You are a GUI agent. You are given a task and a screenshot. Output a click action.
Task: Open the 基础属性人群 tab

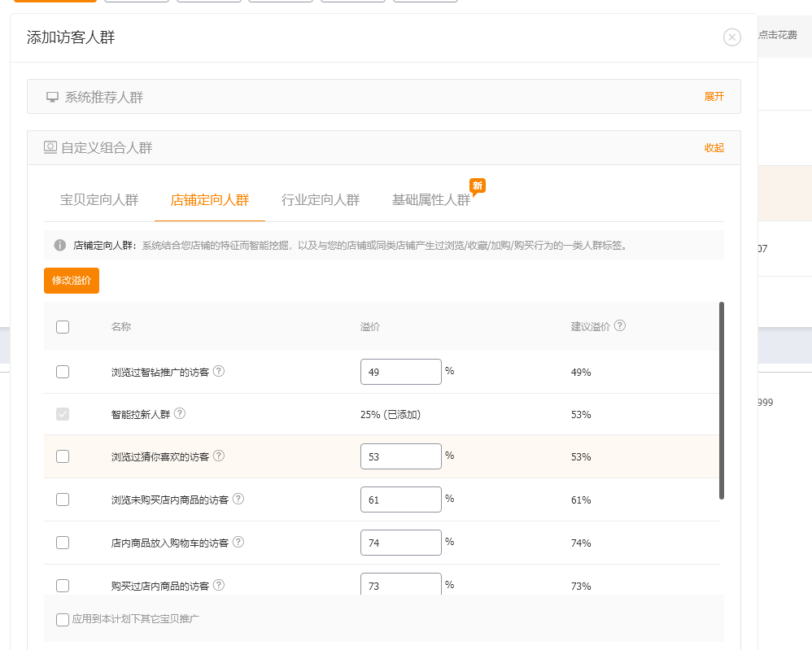[431, 200]
